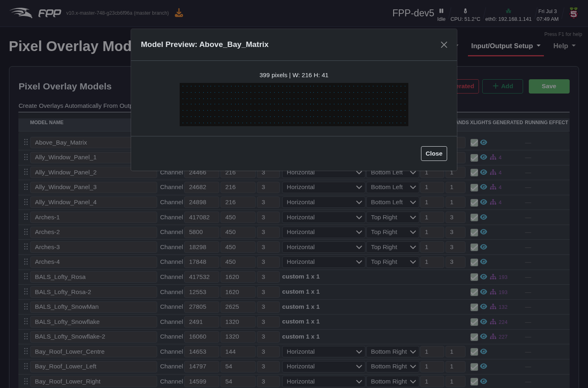Screen dimensions: 588x388
Task: Open orientation dropdown for Ally_Window_Panel_3
Action: pyautogui.click(x=323, y=187)
